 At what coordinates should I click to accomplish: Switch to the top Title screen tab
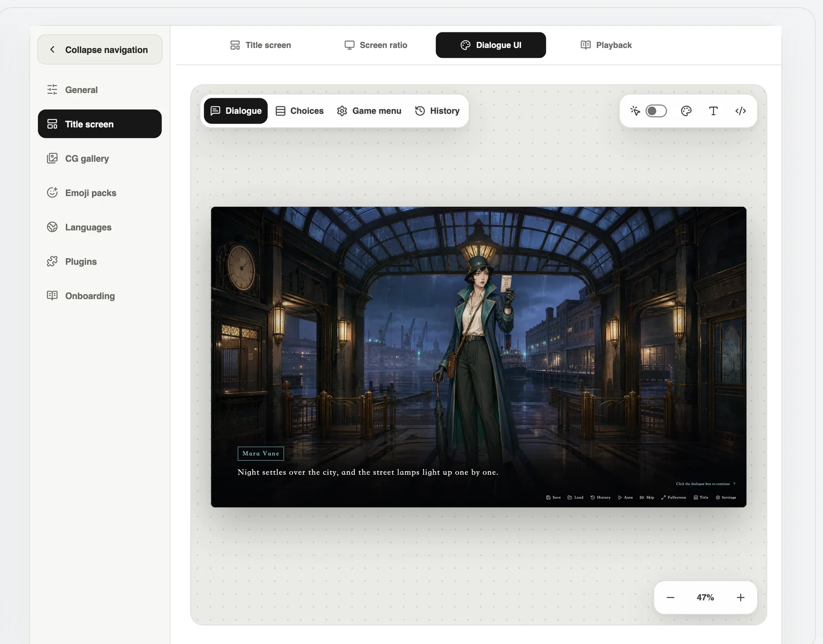coord(260,45)
